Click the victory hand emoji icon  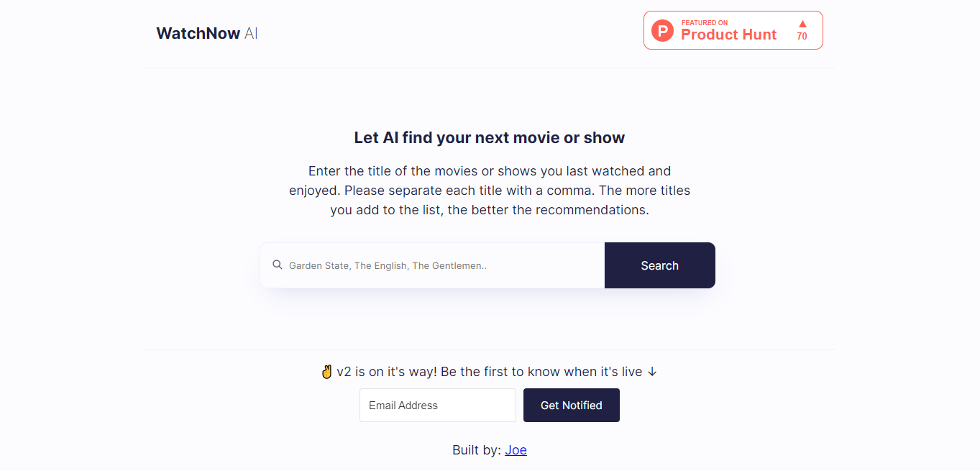[x=327, y=372]
